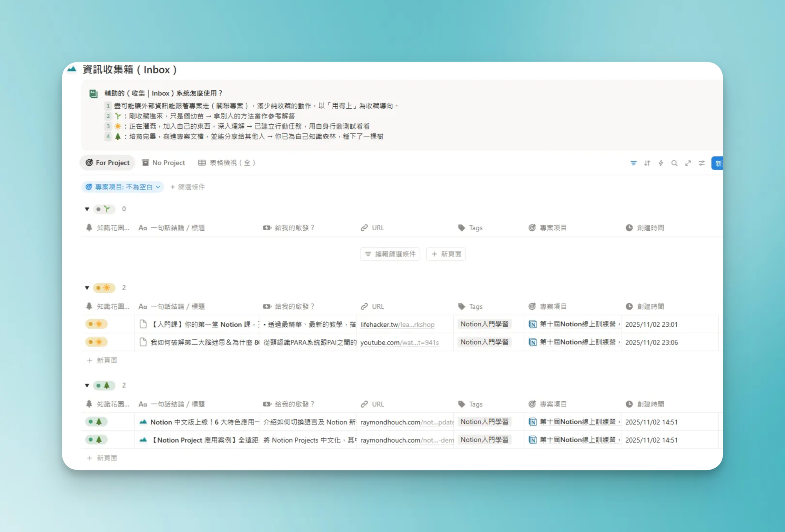Screen dimensions: 785x532
Task: Open the 專案項目 不為空白 filter dropdown
Action: [123, 187]
